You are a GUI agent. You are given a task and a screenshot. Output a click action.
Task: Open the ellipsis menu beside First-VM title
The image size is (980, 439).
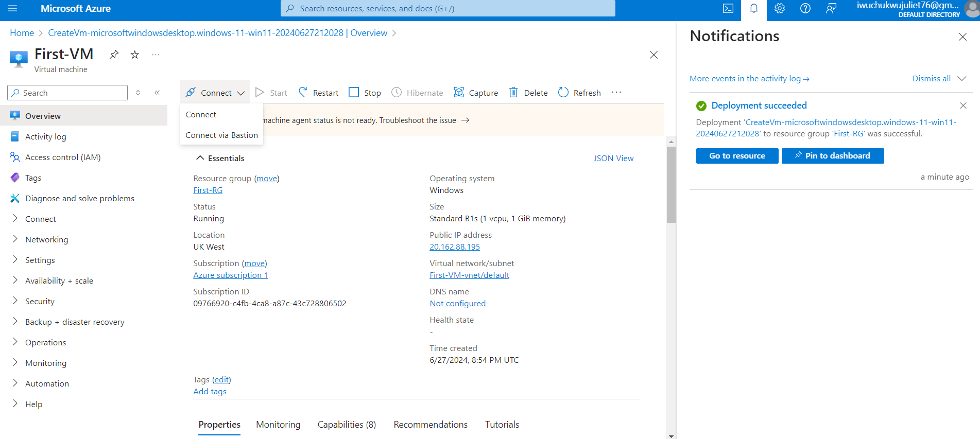click(156, 54)
